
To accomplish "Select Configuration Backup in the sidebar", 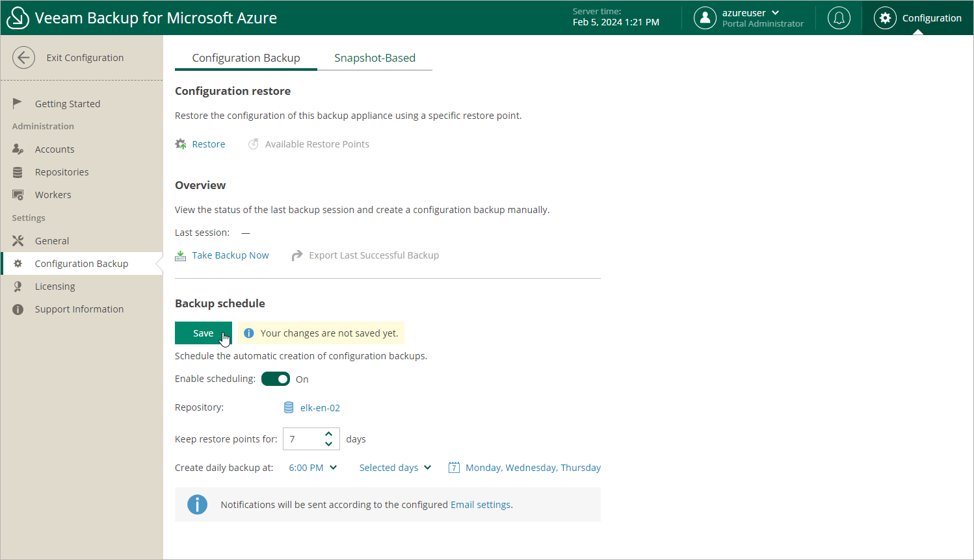I will [81, 264].
